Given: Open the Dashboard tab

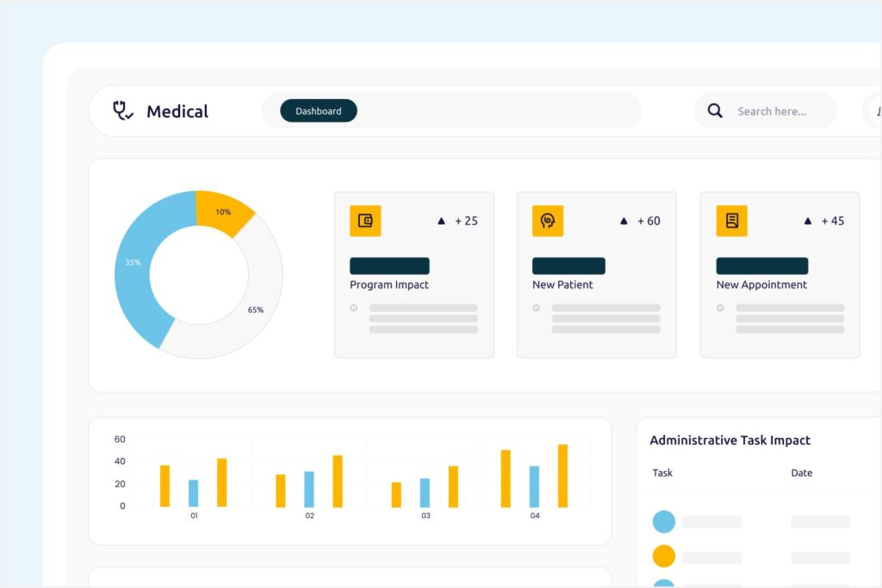Looking at the screenshot, I should click(318, 111).
